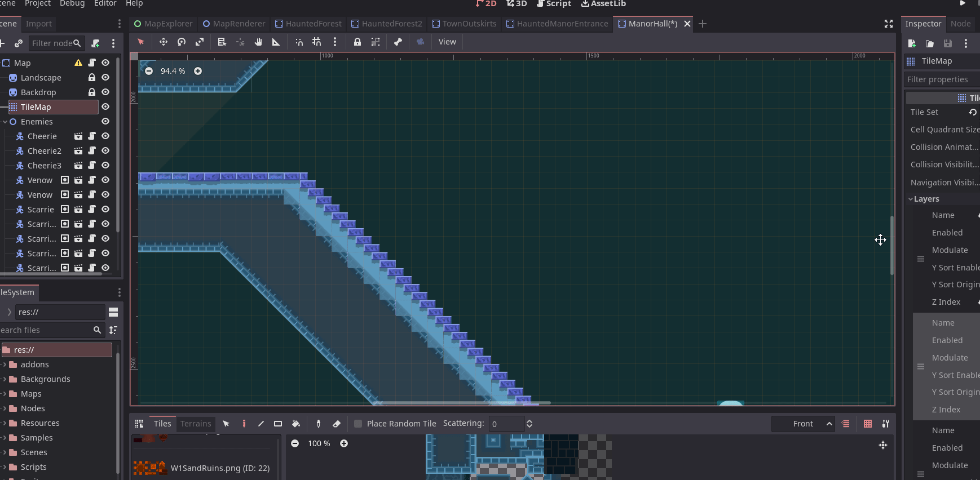Add a new scene tab

(703, 24)
